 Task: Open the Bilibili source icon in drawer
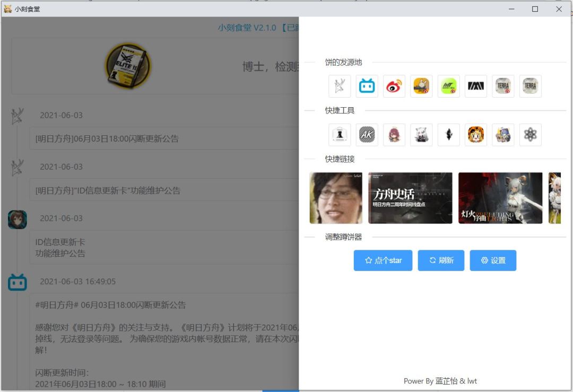[367, 86]
